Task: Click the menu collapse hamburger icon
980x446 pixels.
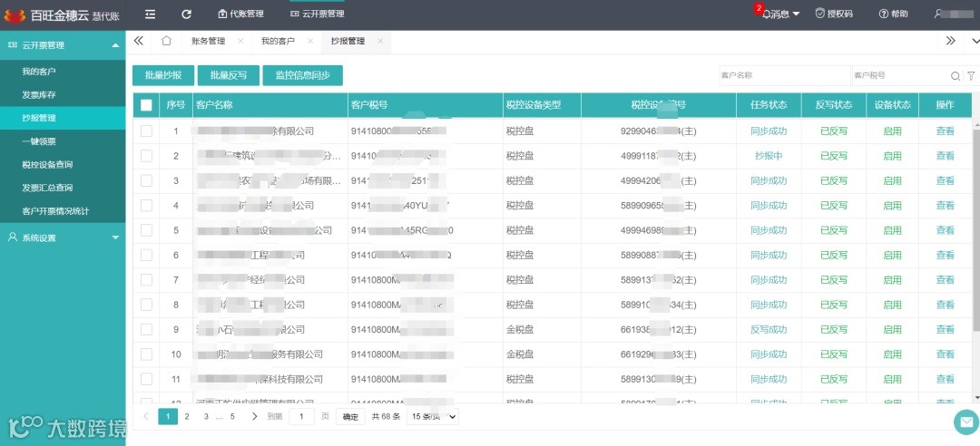Action: click(x=150, y=13)
